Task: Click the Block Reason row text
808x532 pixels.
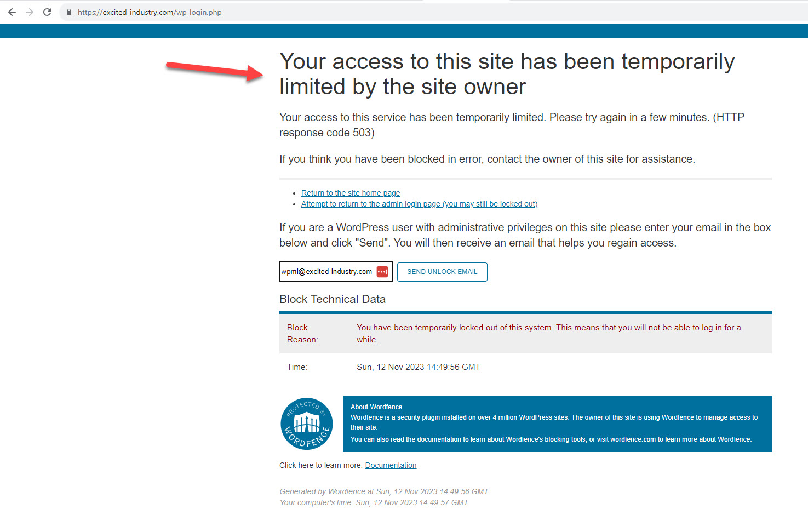Action: (x=526, y=333)
